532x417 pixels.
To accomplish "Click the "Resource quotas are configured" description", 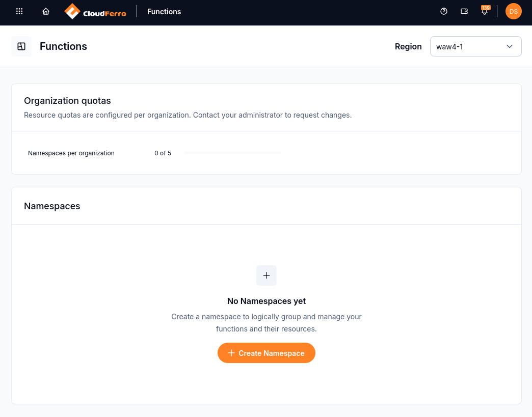I will pos(188,115).
